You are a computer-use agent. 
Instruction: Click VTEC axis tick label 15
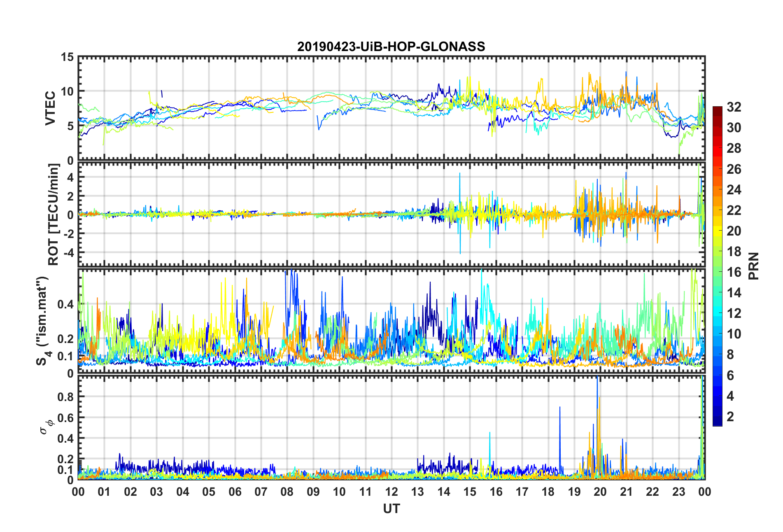pyautogui.click(x=67, y=57)
